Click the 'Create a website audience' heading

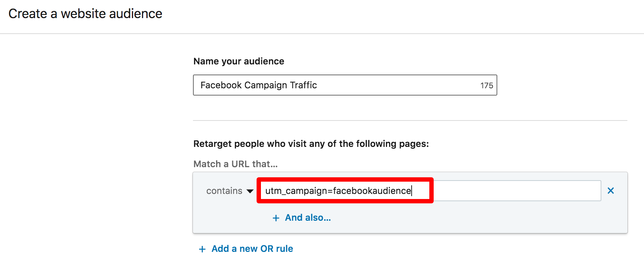(85, 14)
